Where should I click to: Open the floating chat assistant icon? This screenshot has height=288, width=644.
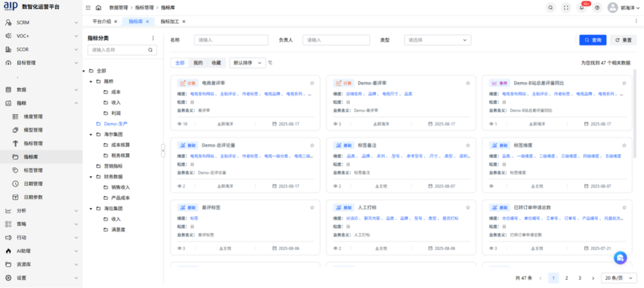[x=620, y=257]
